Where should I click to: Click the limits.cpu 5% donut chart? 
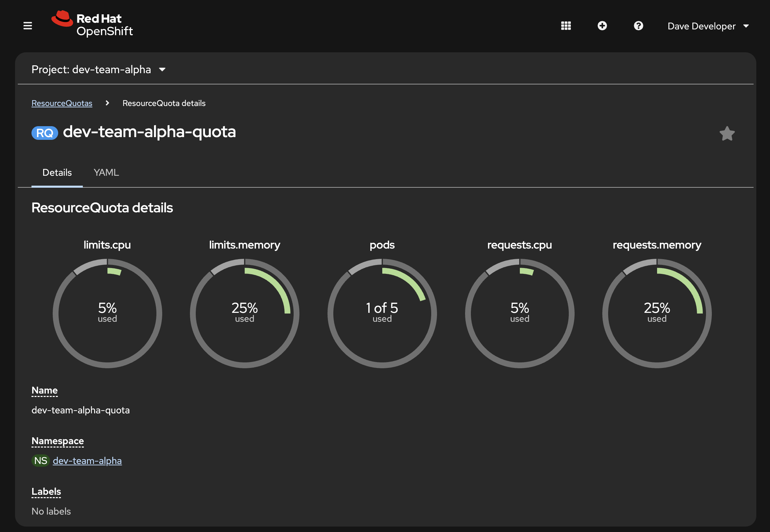pyautogui.click(x=107, y=313)
